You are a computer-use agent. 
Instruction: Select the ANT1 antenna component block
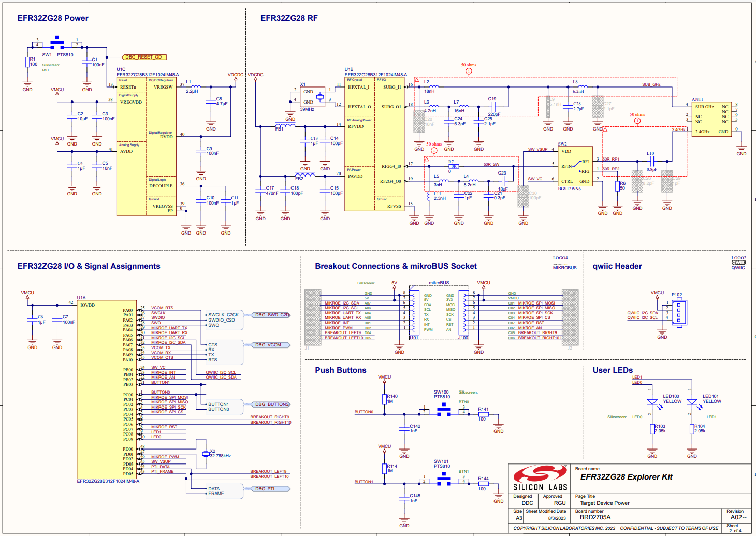(711, 120)
